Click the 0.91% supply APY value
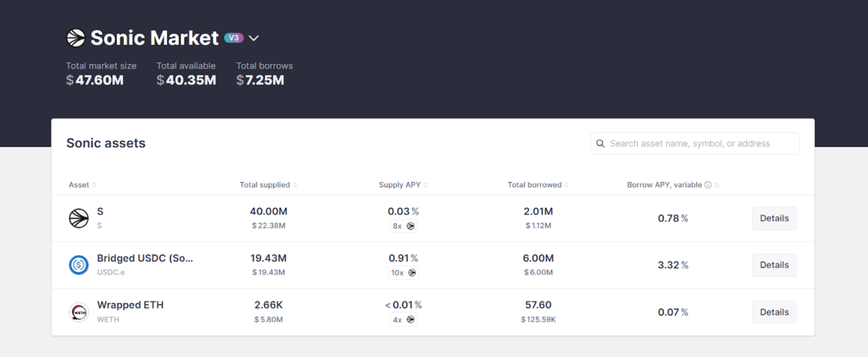 [x=404, y=259]
